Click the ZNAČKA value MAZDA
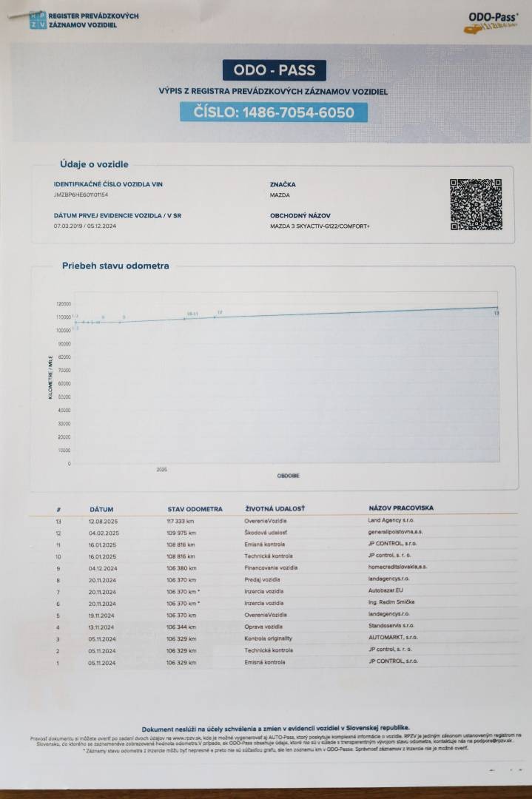532x799 pixels. (x=280, y=195)
